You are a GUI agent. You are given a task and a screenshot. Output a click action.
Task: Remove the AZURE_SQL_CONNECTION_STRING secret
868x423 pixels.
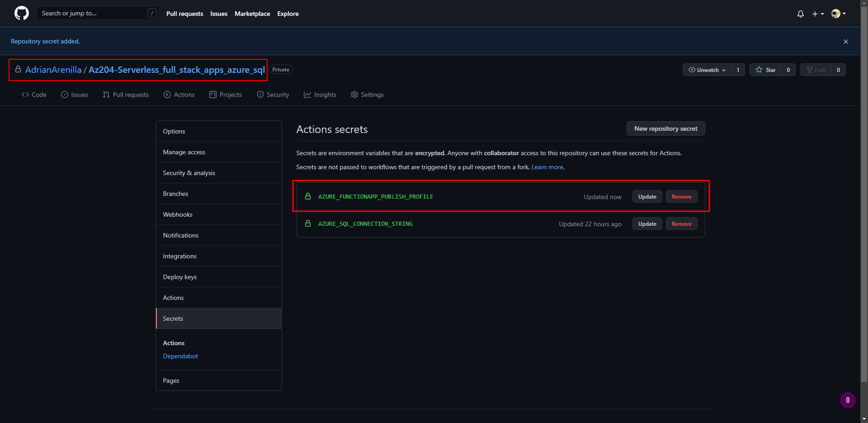[681, 224]
